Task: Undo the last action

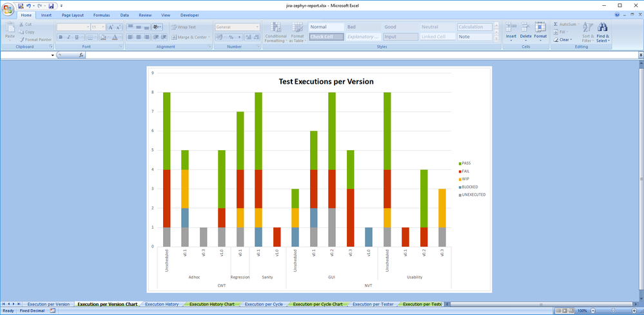Action: pyautogui.click(x=29, y=6)
